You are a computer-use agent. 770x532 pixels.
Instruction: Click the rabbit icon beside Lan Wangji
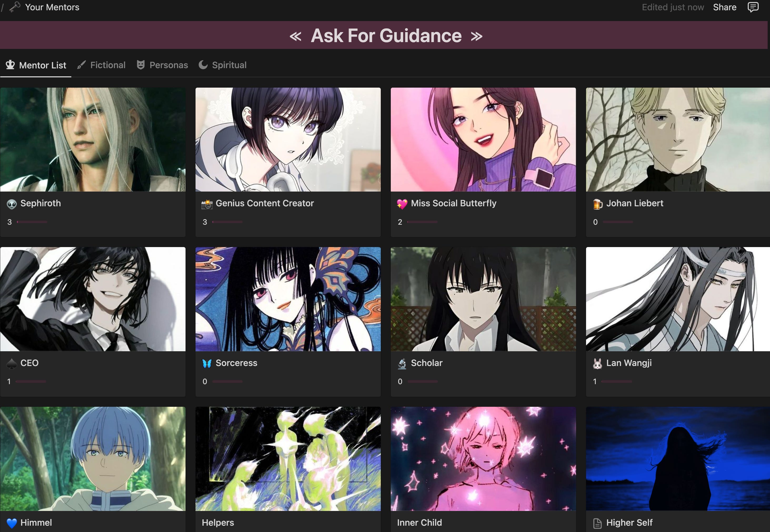pos(597,363)
